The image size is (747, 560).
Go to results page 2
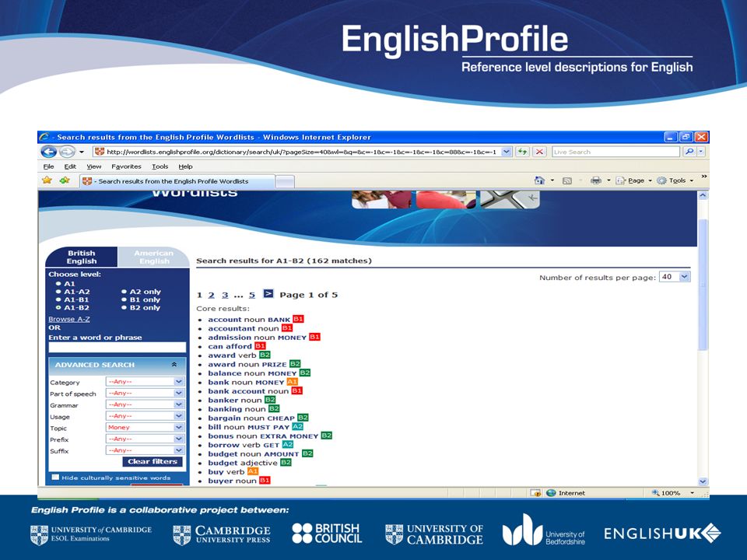[x=212, y=295]
